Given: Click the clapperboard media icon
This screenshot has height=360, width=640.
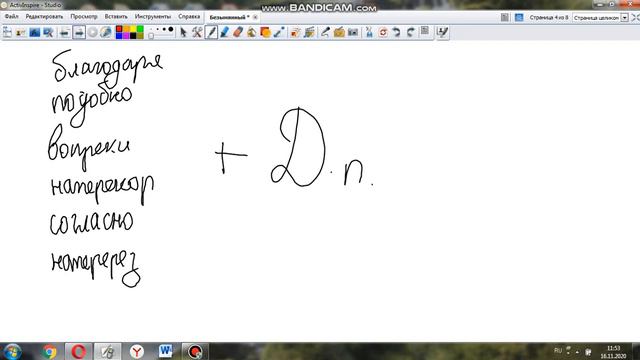Looking at the screenshot, I should tap(309, 32).
